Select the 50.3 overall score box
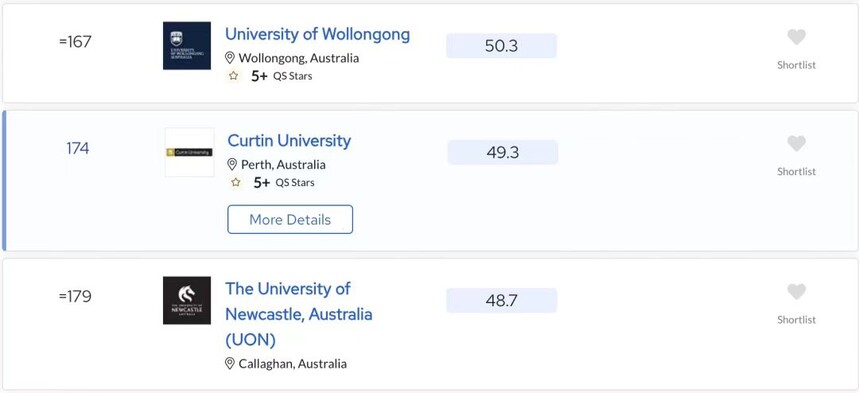 click(x=501, y=45)
